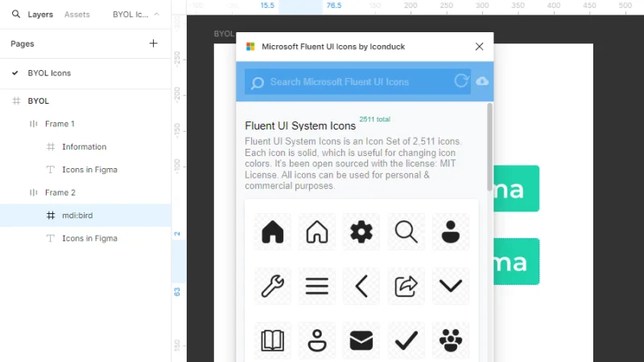
Task: Choose the magnifier search icon in grid
Action: click(407, 232)
